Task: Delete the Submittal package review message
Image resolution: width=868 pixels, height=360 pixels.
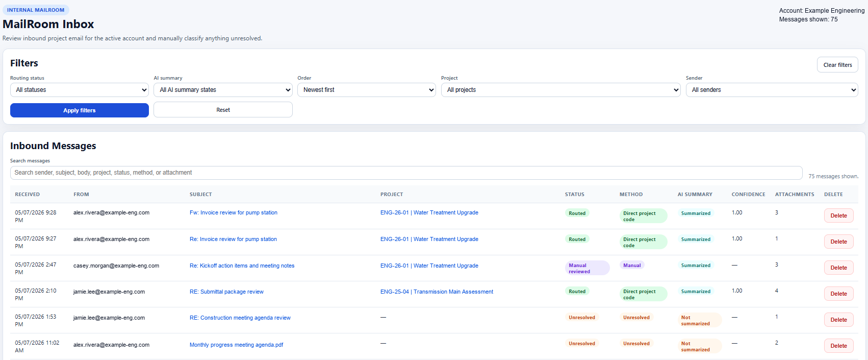Action: coord(838,294)
